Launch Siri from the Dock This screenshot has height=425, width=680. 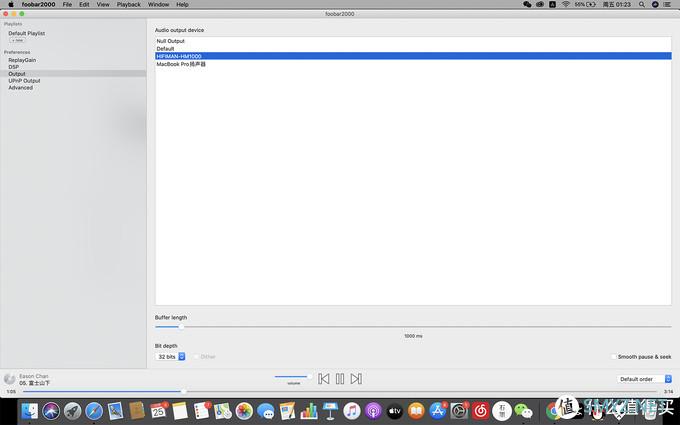51,410
